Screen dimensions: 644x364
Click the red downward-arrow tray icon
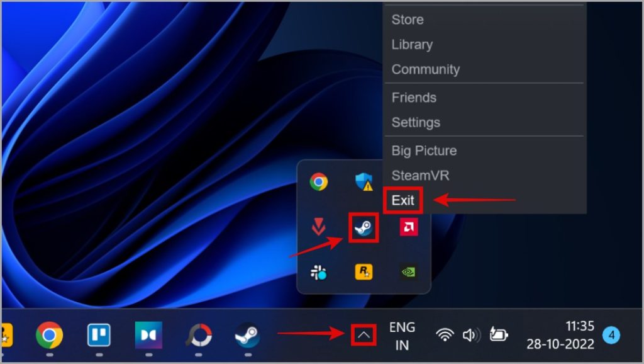[x=319, y=227]
